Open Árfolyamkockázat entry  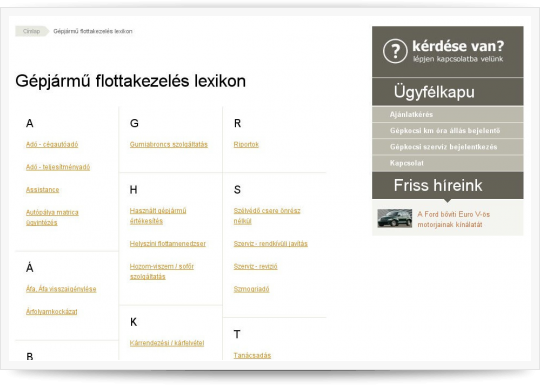[51, 312]
